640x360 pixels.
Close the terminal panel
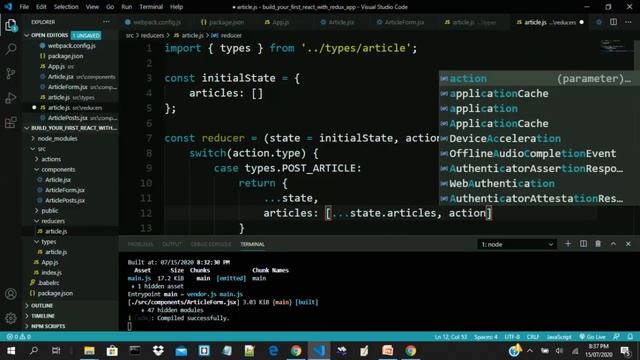coord(628,244)
